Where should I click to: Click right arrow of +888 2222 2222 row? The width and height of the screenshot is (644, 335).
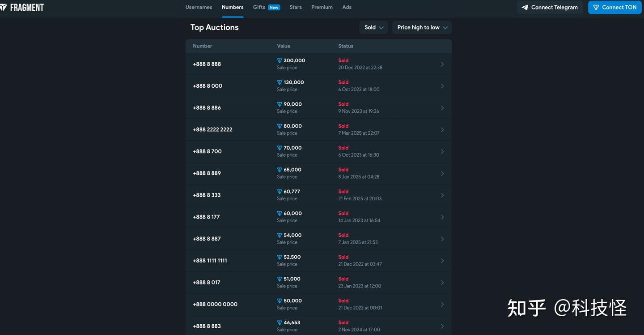click(442, 130)
